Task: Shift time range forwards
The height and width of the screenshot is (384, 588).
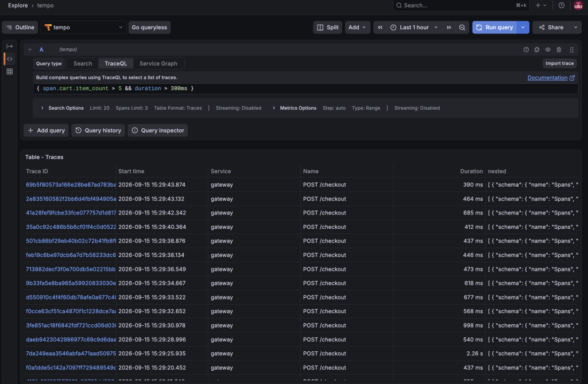Action: pos(448,28)
